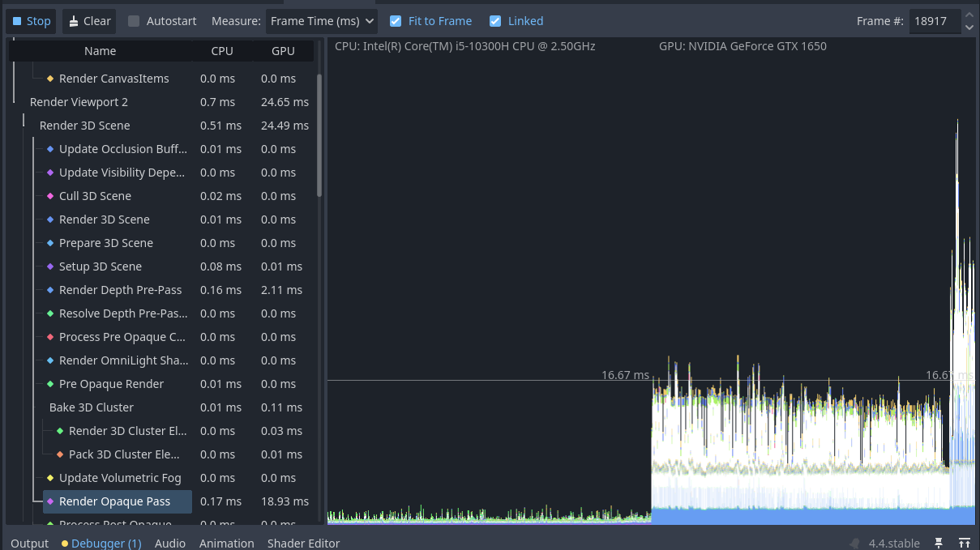The height and width of the screenshot is (550, 980).
Task: Clear the profiler data
Action: coord(89,21)
